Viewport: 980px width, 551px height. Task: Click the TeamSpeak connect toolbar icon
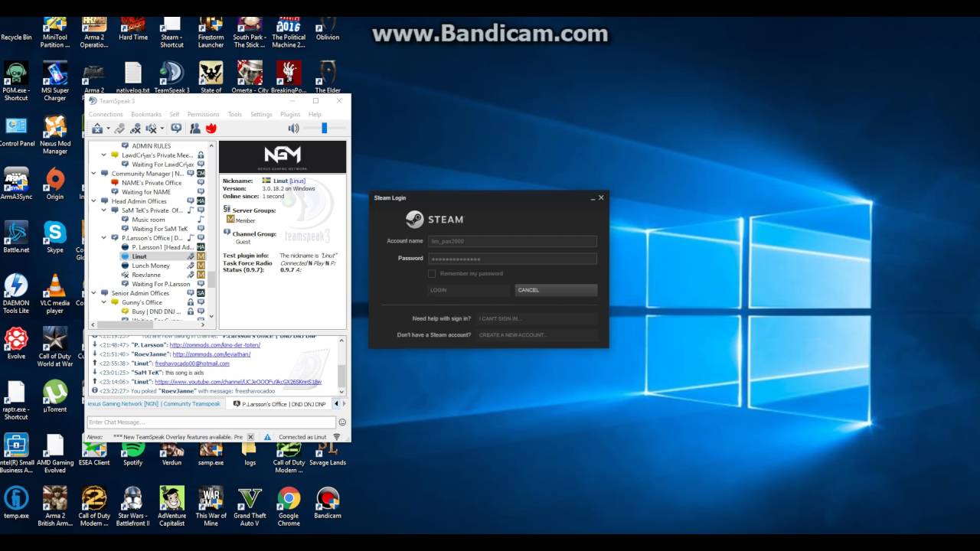tap(97, 129)
